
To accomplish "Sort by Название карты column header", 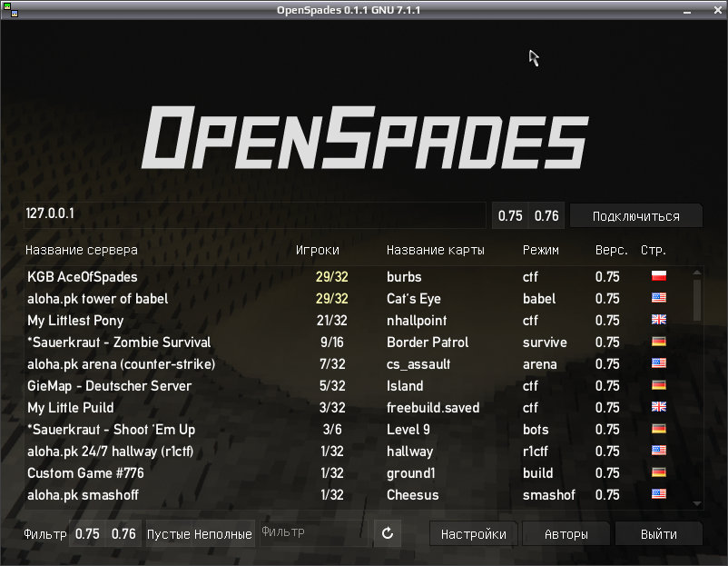I will tap(435, 250).
